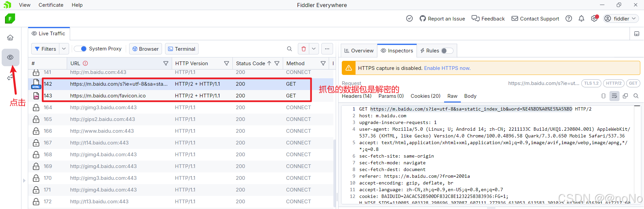The height and width of the screenshot is (209, 644).
Task: Toggle the Rules switch
Action: point(447,51)
